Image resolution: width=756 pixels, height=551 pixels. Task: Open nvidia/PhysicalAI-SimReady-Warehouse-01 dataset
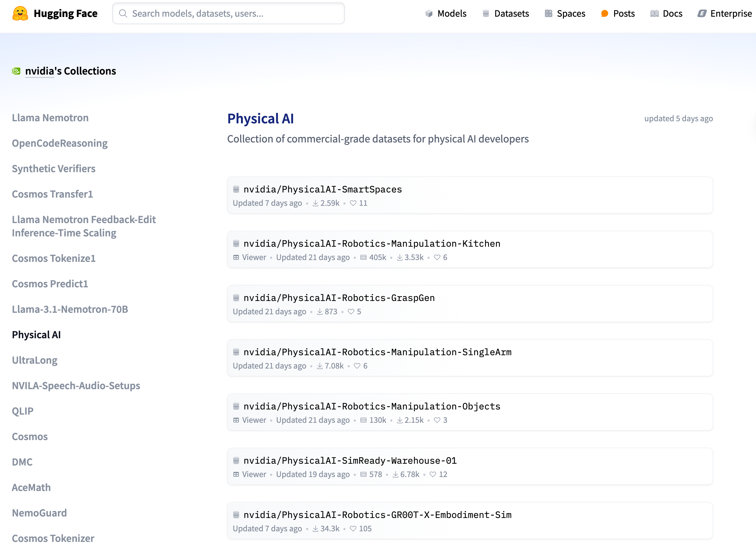pos(350,461)
